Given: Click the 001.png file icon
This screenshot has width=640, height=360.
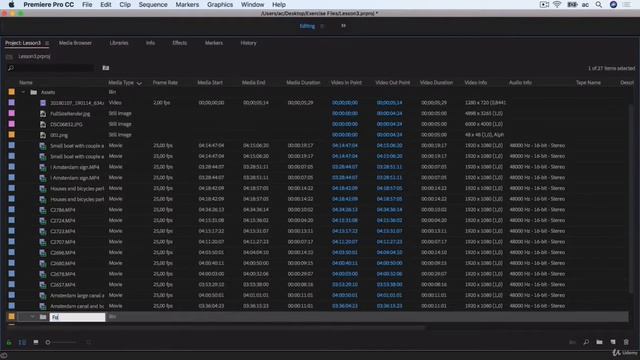Looking at the screenshot, I should coord(43,135).
